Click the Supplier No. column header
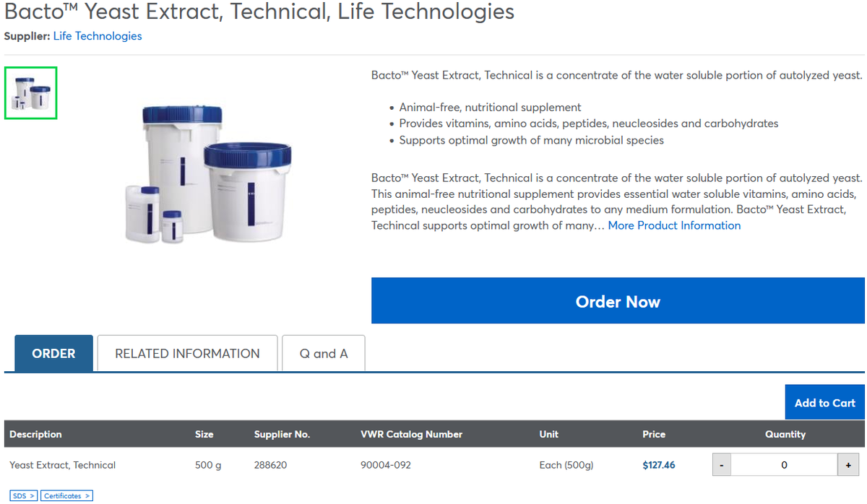867x504 pixels. (x=282, y=434)
